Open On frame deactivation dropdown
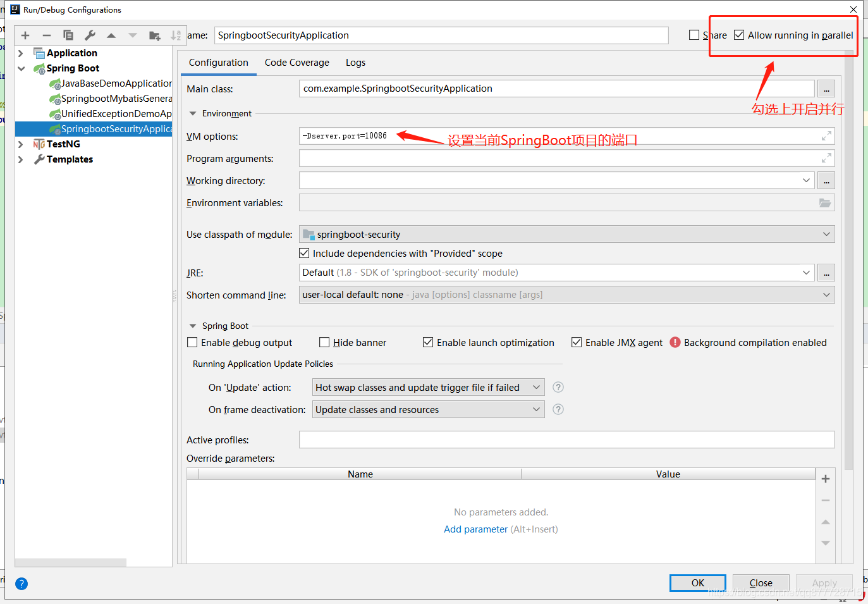Viewport: 868px width, 604px height. pos(536,409)
